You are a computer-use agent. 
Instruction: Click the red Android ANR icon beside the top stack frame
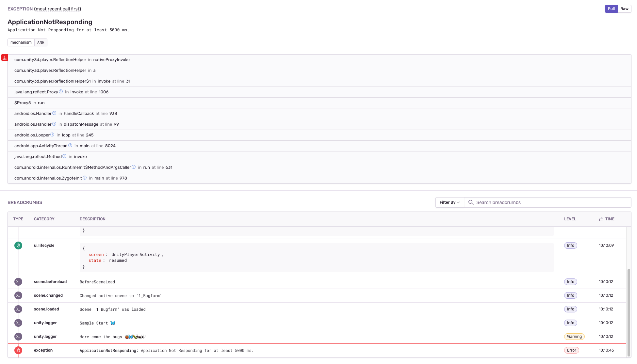pos(5,57)
